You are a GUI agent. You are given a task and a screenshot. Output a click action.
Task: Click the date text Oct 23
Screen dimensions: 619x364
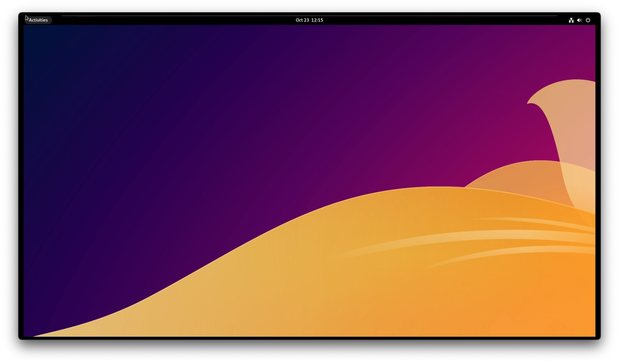tap(302, 20)
